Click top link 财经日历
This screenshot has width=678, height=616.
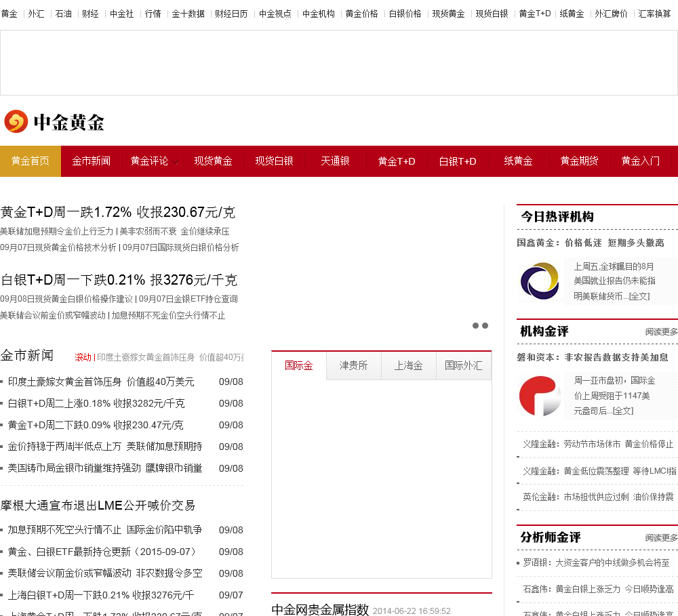click(x=231, y=14)
